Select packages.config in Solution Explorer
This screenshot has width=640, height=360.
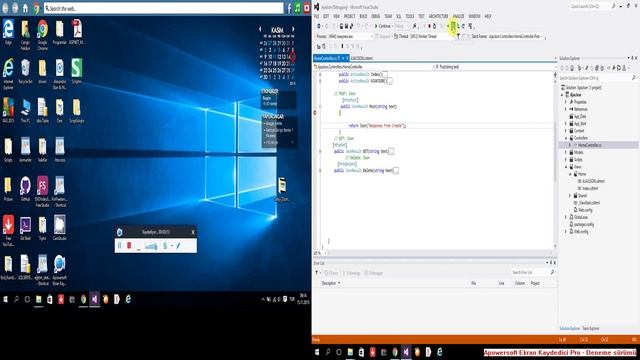tap(584, 224)
